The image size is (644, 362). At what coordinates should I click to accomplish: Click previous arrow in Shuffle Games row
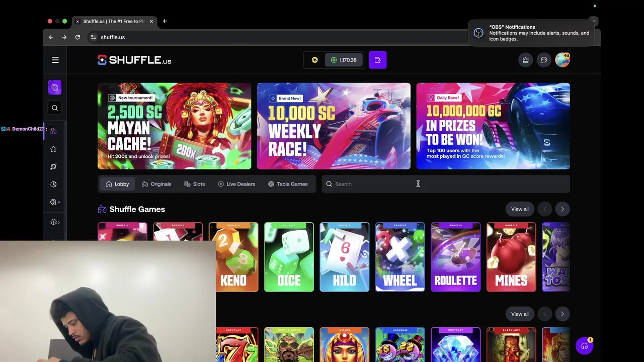(x=544, y=209)
